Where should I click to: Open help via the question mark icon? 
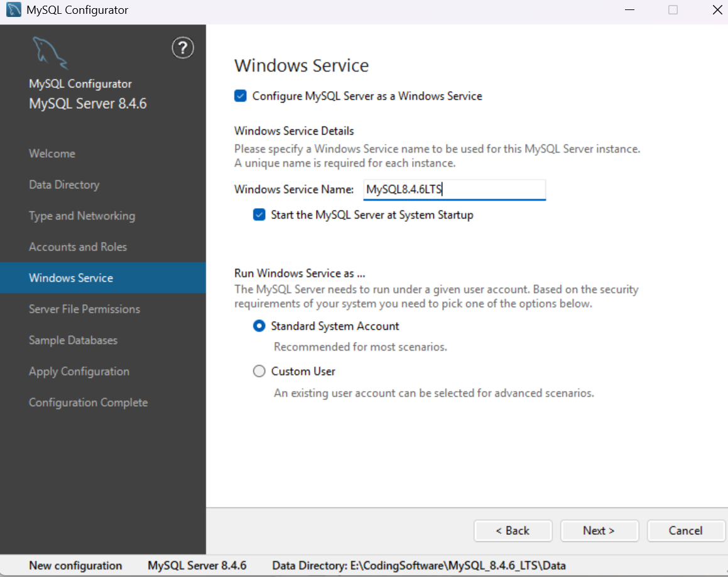point(183,48)
